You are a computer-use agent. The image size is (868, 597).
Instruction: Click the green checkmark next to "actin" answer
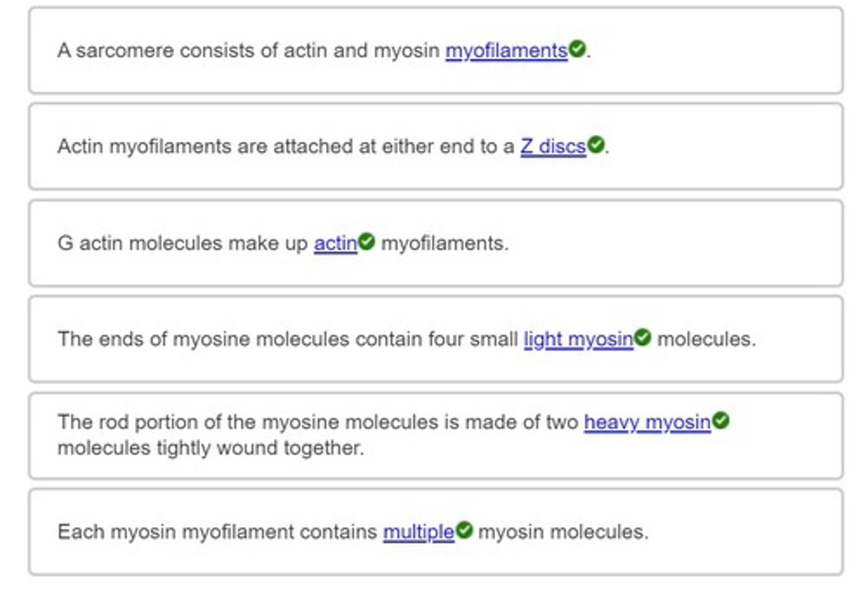point(366,242)
